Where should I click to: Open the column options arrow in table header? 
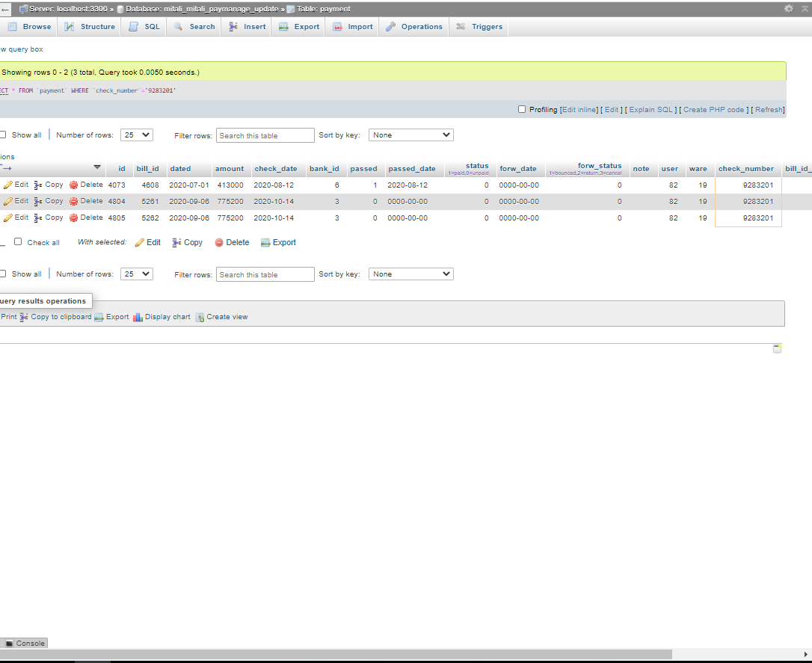pos(96,167)
